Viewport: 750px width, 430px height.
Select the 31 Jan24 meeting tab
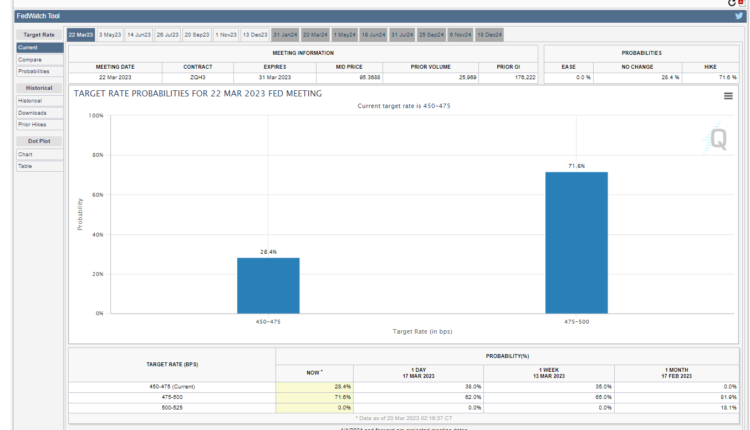pos(284,34)
